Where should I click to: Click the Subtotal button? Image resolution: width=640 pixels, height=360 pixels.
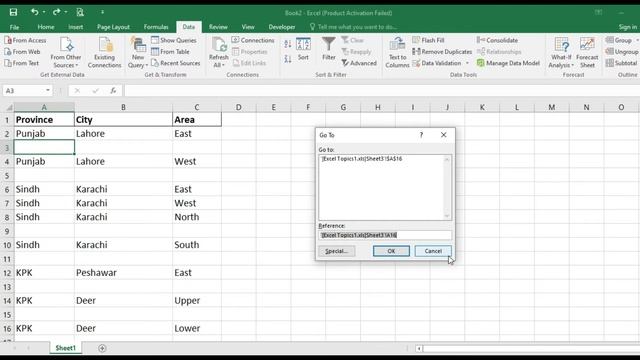point(622,63)
